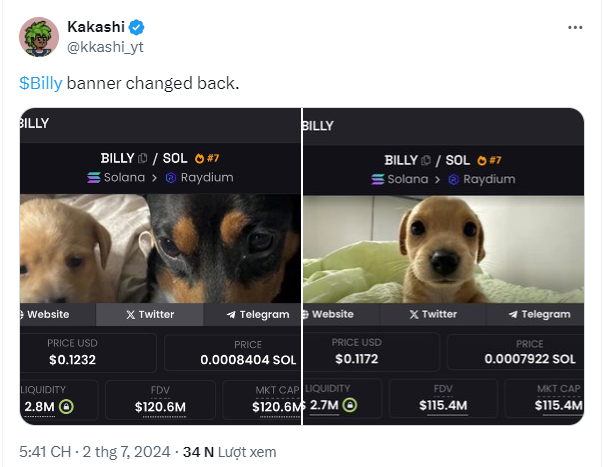Select the Twitter tab in left image
603x467 pixels.
[150, 314]
